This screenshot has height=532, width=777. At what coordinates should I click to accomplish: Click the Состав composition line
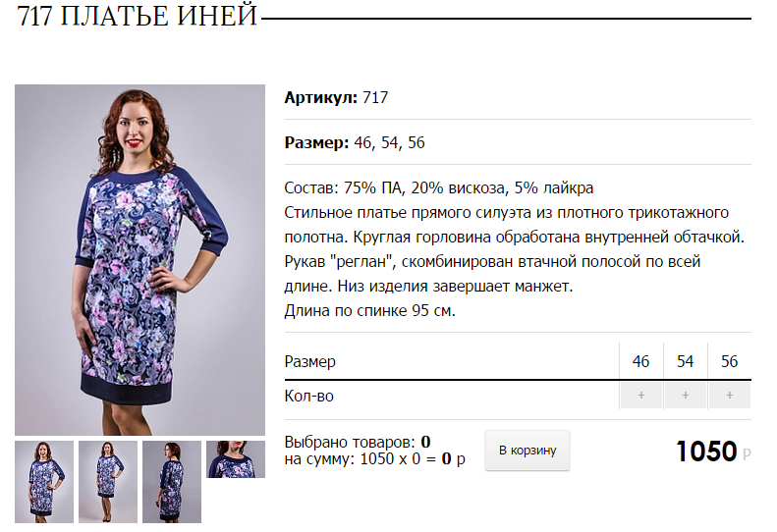(x=438, y=188)
